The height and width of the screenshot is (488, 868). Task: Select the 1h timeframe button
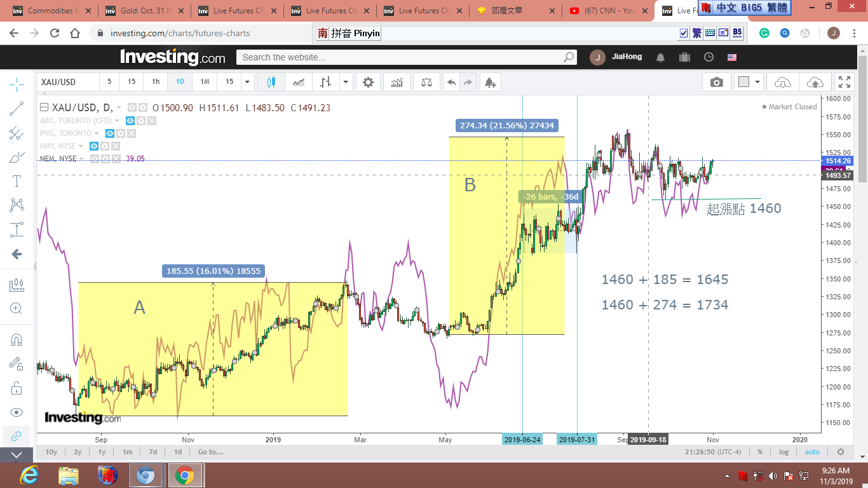point(155,82)
